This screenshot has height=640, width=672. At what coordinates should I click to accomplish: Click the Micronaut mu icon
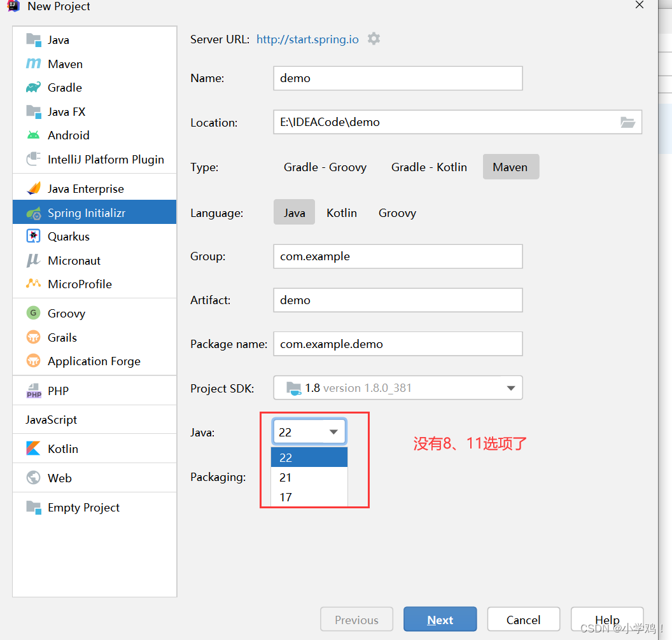34,260
